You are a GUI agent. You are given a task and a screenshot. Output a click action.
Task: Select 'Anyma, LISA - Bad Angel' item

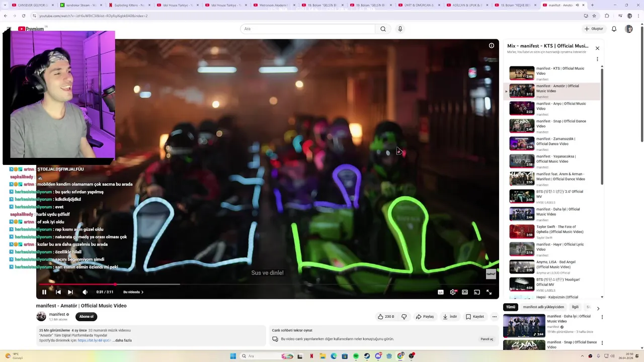[552, 267]
